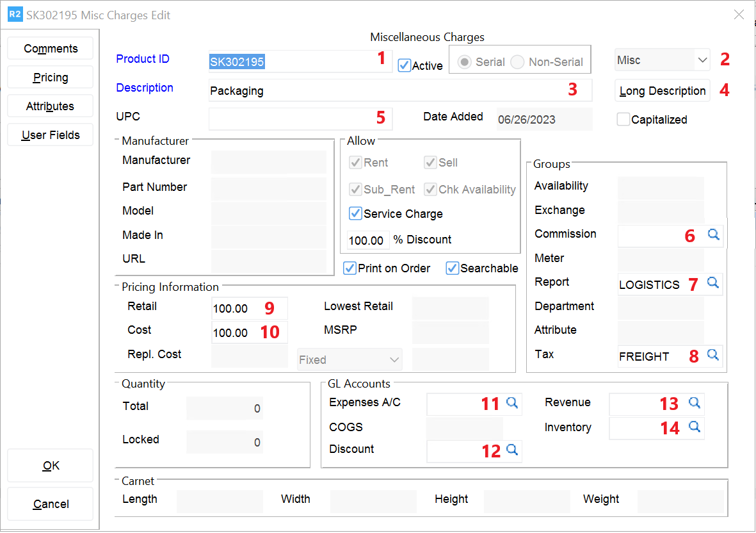
Task: Open the Revenue account lookup magnifier
Action: (x=694, y=403)
